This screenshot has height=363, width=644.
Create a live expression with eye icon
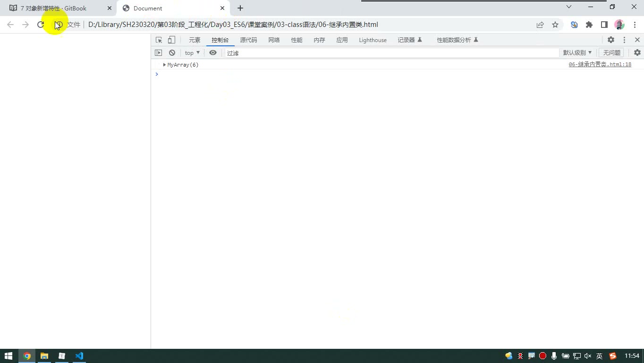pos(213,53)
